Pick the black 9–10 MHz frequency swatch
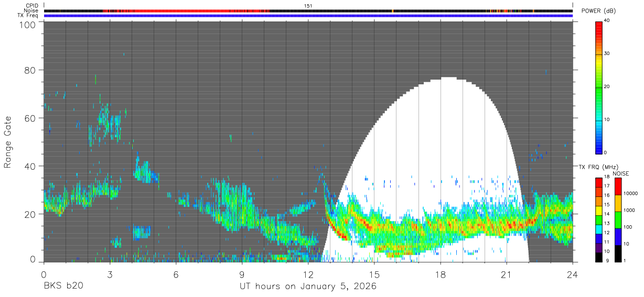 [599, 257]
